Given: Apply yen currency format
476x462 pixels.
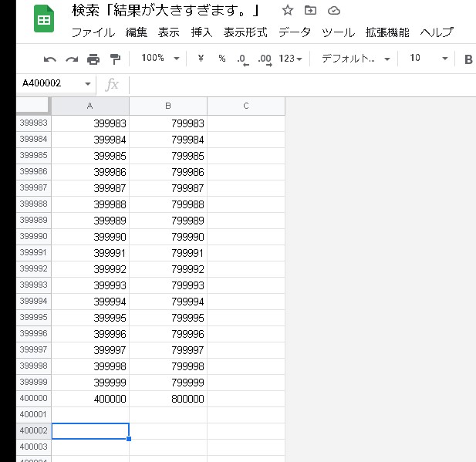Looking at the screenshot, I should (201, 59).
